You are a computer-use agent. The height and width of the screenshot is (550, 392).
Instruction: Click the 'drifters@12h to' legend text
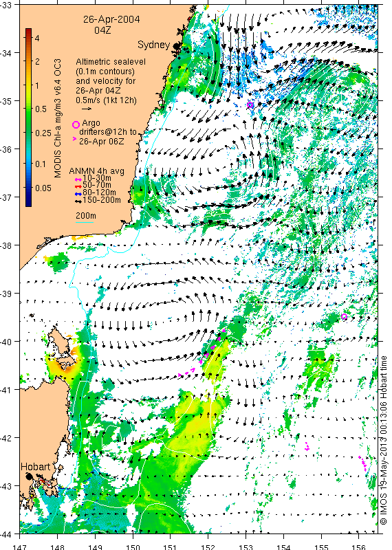coord(108,132)
